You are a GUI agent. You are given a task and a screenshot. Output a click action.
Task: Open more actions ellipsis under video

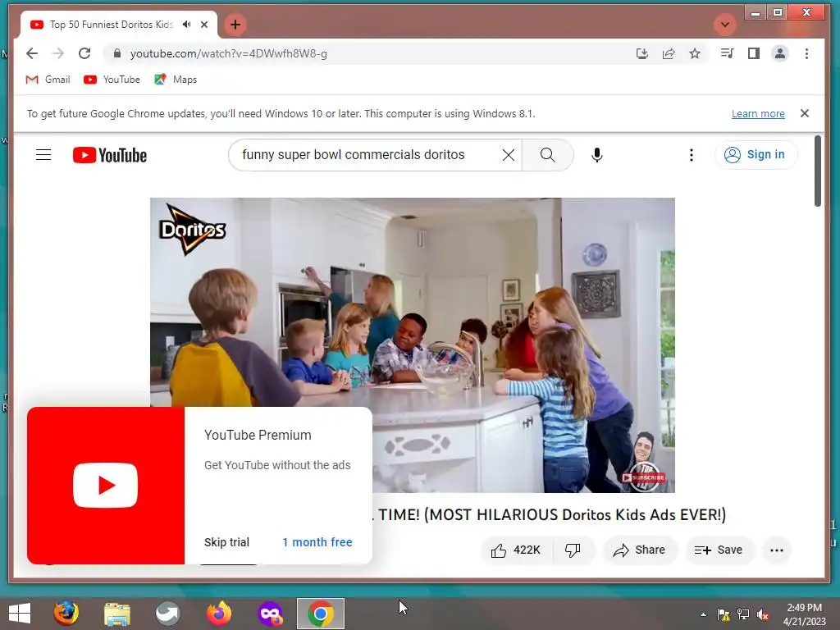point(776,550)
